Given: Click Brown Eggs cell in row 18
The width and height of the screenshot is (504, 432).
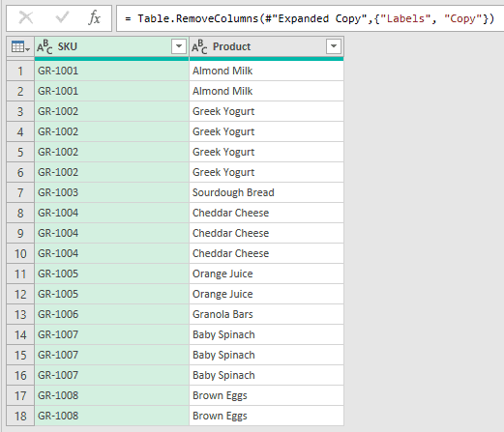Looking at the screenshot, I should [x=266, y=416].
